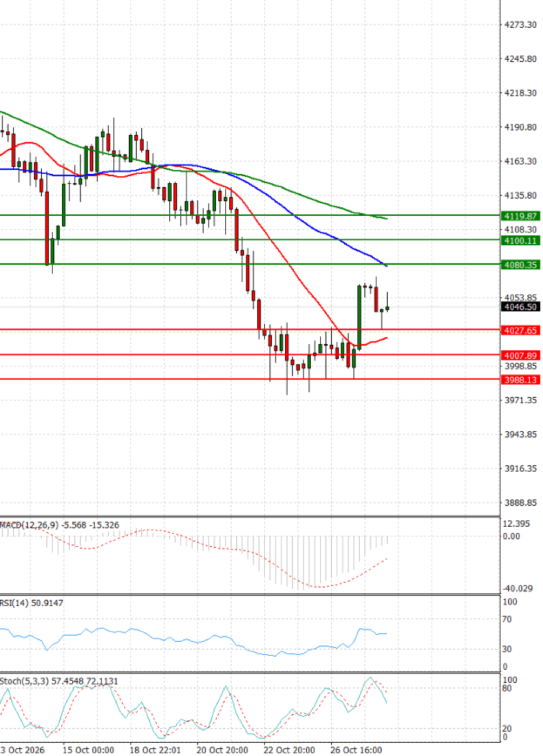This screenshot has height=756, width=543.
Task: Click the end of the blue moving average line
Action: [x=386, y=265]
